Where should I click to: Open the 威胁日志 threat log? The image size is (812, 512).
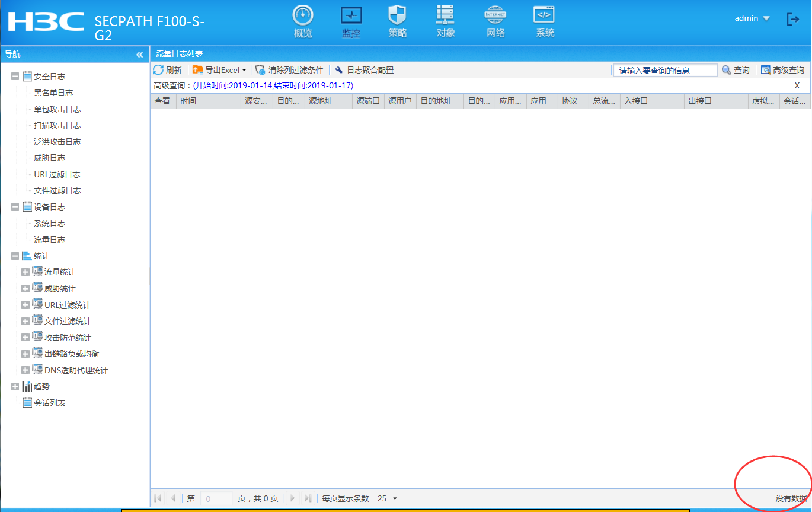(50, 158)
